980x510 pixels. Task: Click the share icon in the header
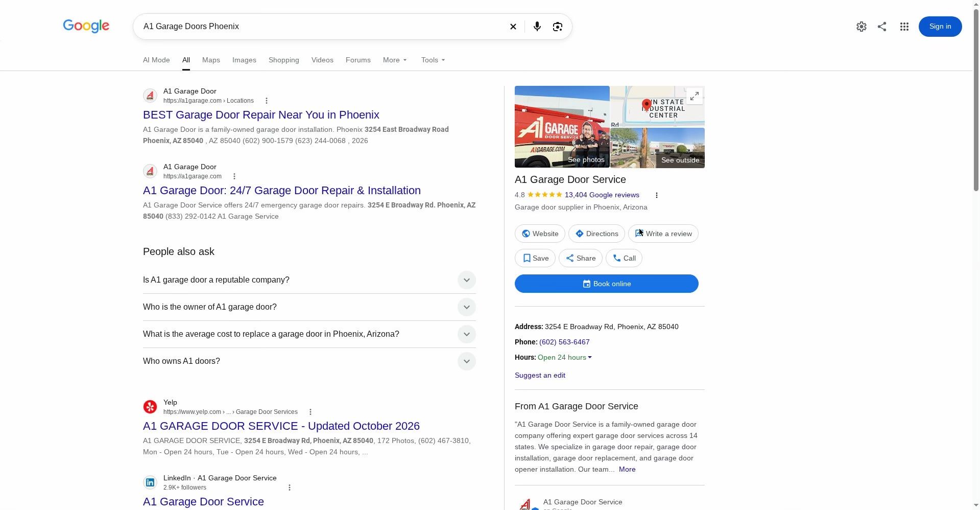pos(882,27)
